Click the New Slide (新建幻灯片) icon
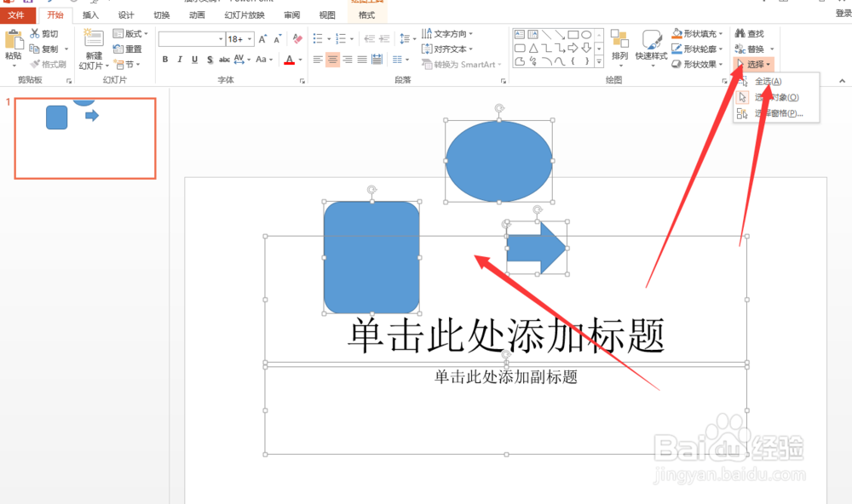This screenshot has height=504, width=852. point(94,38)
